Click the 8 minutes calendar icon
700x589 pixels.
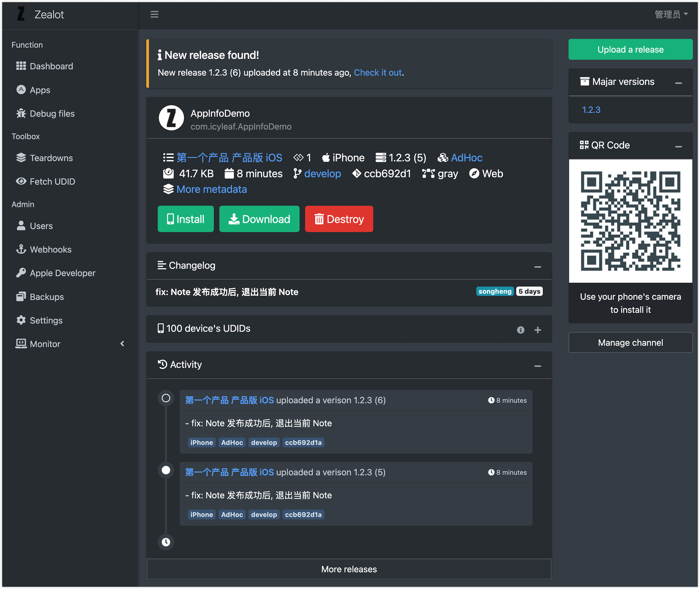[229, 174]
